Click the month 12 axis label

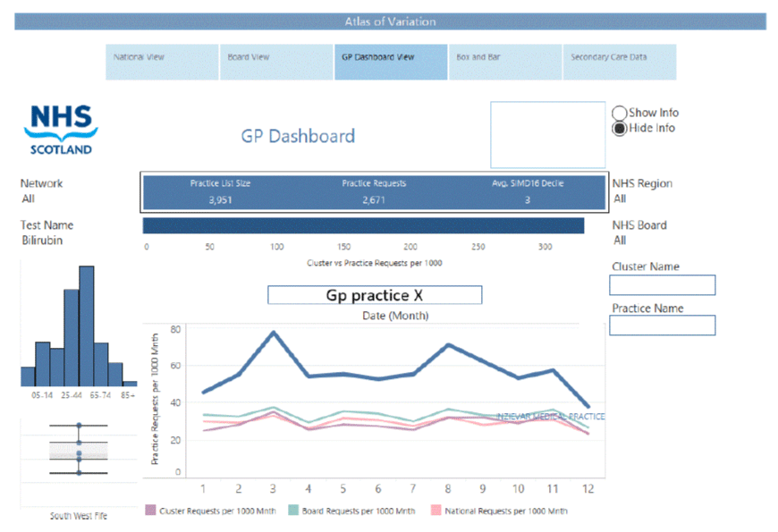pos(588,489)
